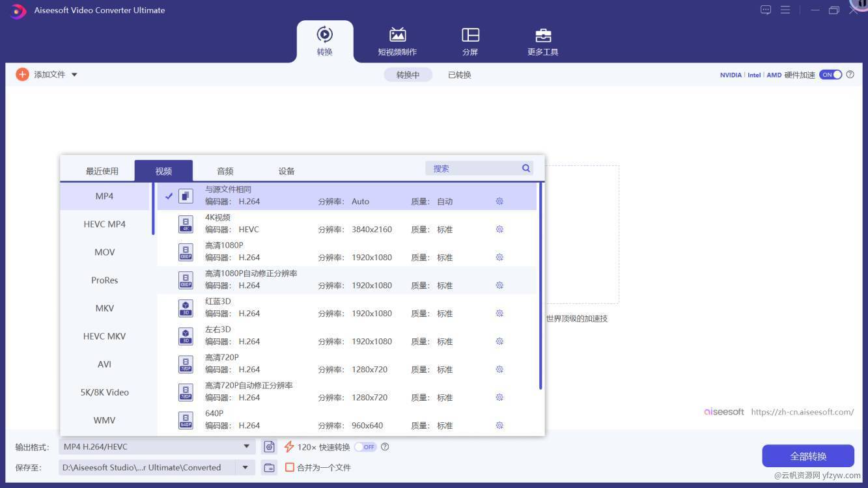
Task: Open settings gear for 高清1080P preset
Action: pyautogui.click(x=499, y=258)
